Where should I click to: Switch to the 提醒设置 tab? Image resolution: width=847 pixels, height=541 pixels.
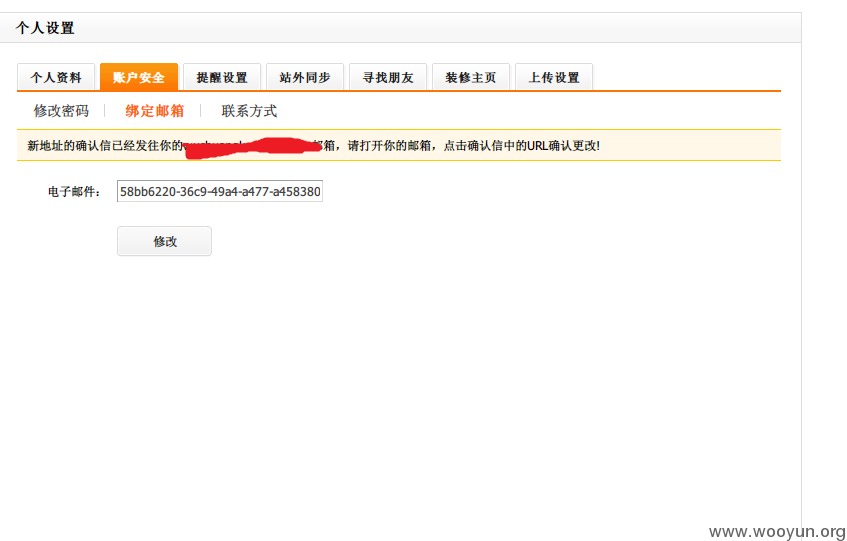222,77
